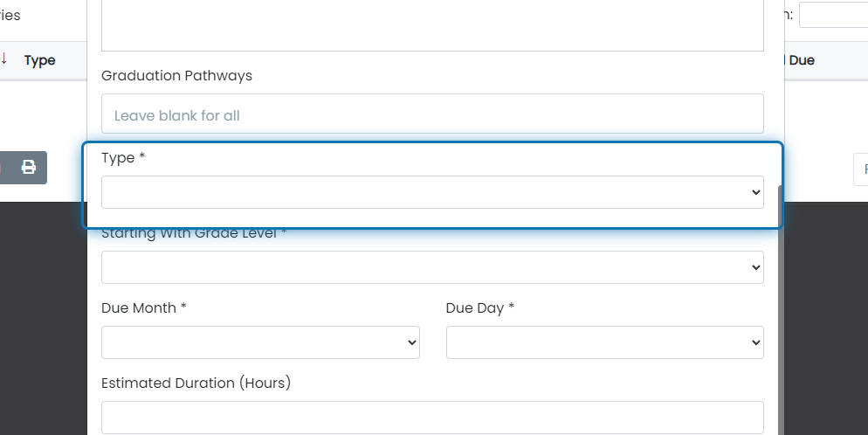Click the "Type *" field label
This screenshot has width=868, height=435.
coord(123,158)
